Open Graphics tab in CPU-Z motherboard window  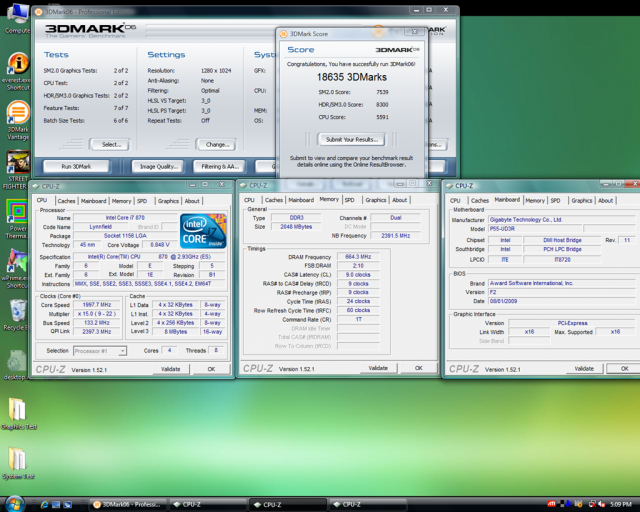[x=582, y=200]
